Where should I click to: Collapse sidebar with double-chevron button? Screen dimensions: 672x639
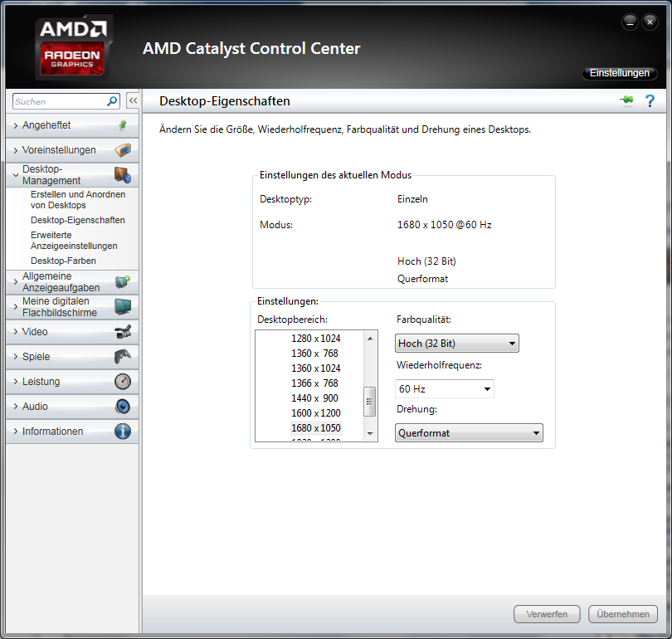pos(133,100)
